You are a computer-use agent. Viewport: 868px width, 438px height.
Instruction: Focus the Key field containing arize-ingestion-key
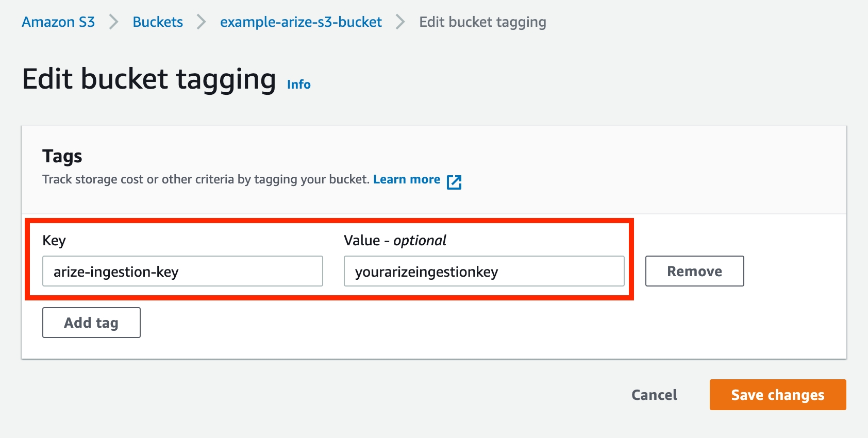click(182, 271)
